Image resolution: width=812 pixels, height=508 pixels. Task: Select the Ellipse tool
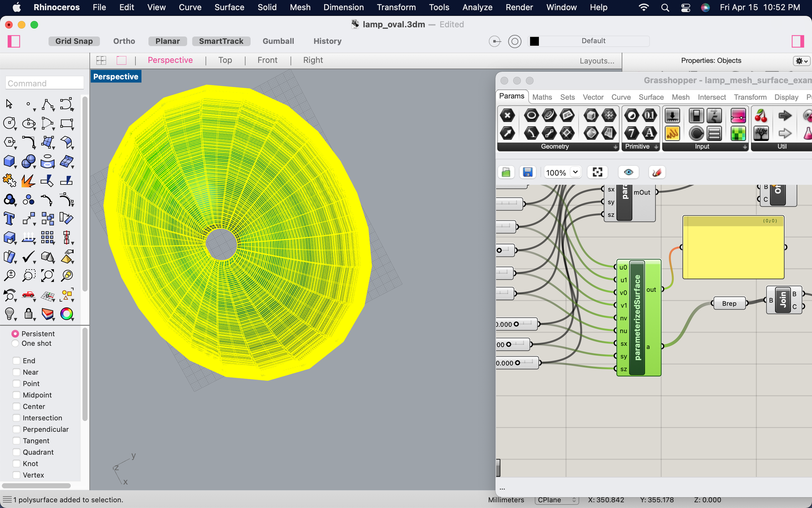click(29, 123)
